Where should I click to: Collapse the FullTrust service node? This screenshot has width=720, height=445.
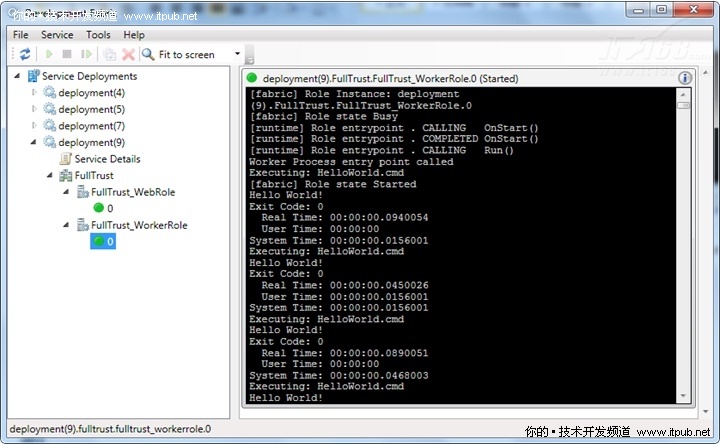coord(50,175)
